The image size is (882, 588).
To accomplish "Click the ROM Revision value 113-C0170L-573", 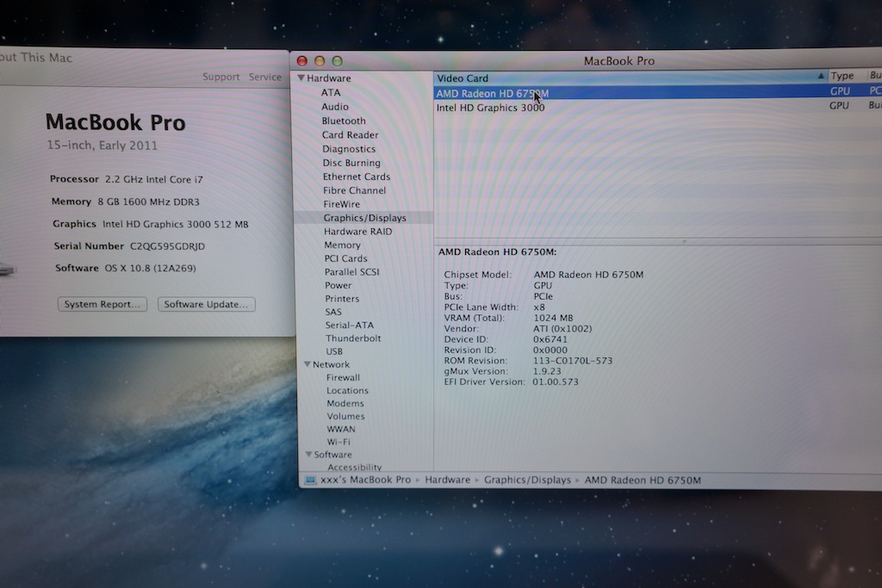I will [x=573, y=361].
